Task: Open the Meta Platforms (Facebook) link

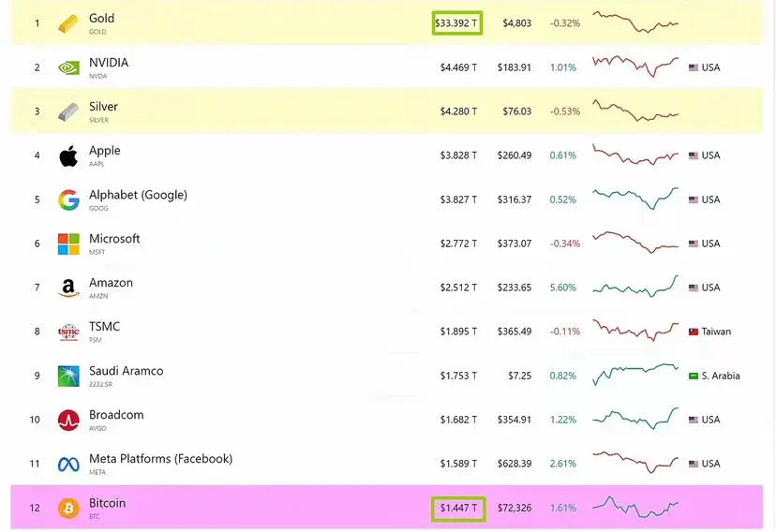Action: pos(160,459)
